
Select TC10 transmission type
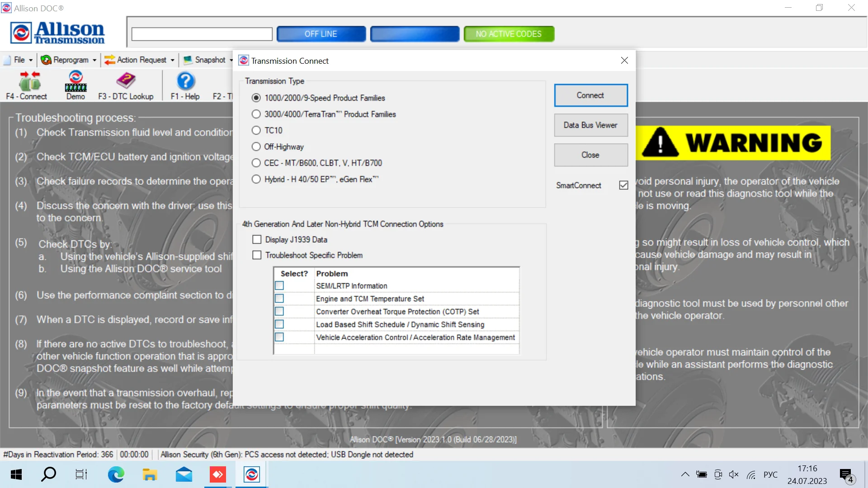point(256,131)
